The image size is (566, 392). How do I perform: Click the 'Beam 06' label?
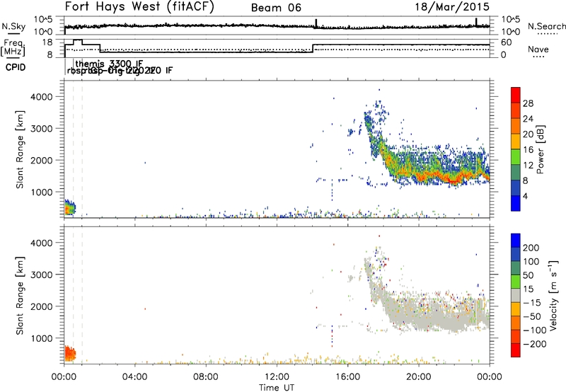click(276, 8)
